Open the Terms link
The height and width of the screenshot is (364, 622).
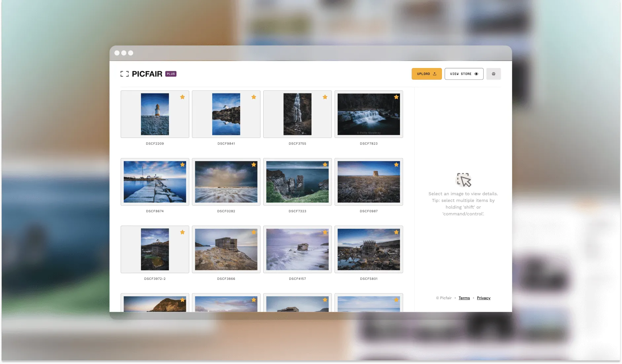click(464, 298)
